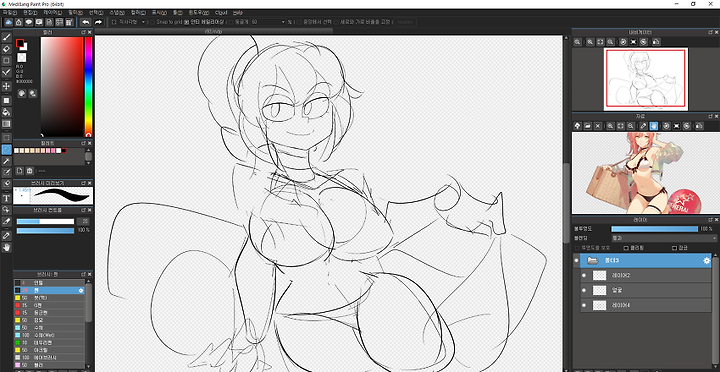Toggle the rounded corner checkbox
This screenshot has height=372, width=720.
pyautogui.click(x=231, y=22)
